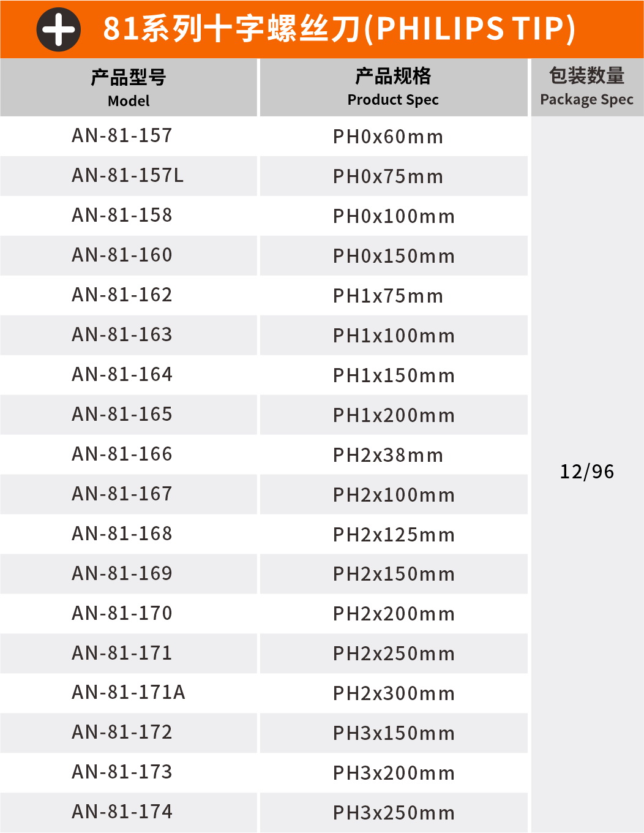Select the PH1x150mm spec cell
Viewport: 644px width, 833px height.
(394, 375)
